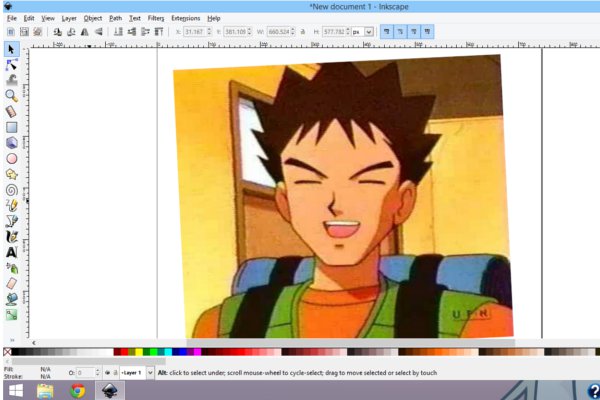The width and height of the screenshot is (600, 400).
Task: Select the Pencil freehand tool
Action: pos(11,206)
